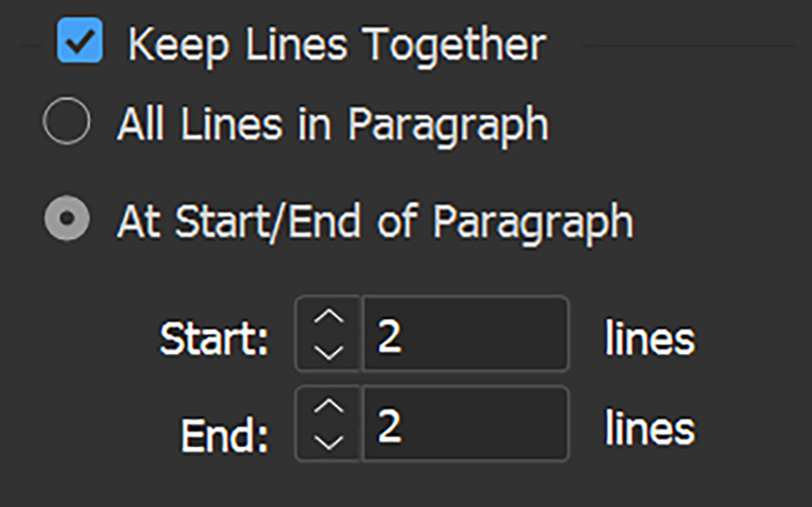Click the End: field label

pos(225,434)
